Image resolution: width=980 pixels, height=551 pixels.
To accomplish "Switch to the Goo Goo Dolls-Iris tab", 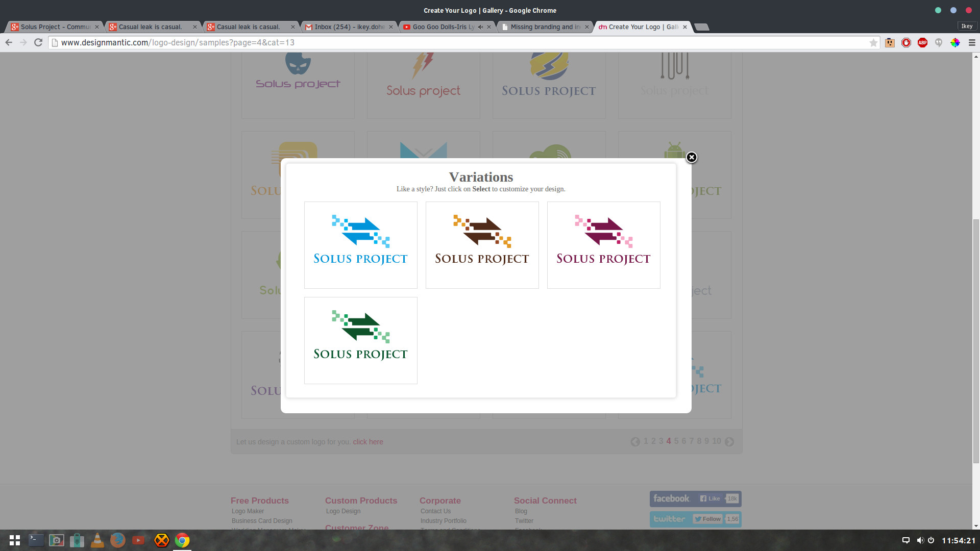I will [x=442, y=27].
